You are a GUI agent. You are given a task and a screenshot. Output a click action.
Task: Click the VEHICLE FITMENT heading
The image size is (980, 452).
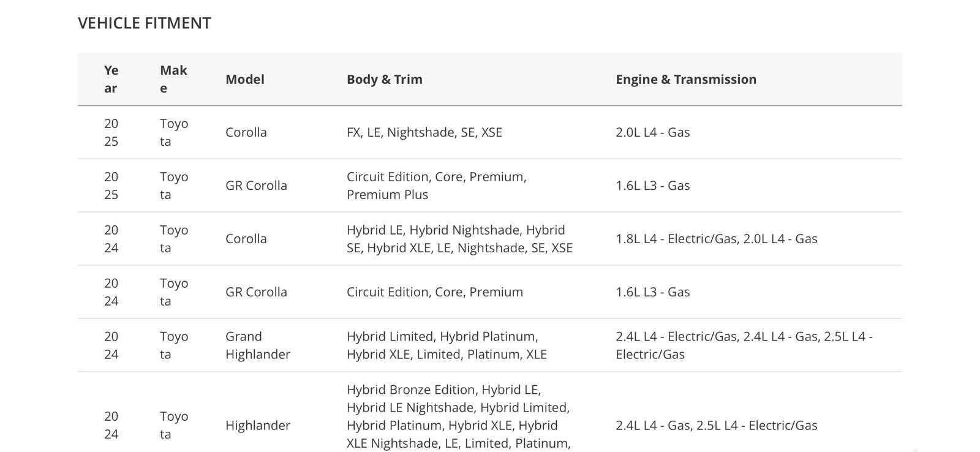point(145,23)
